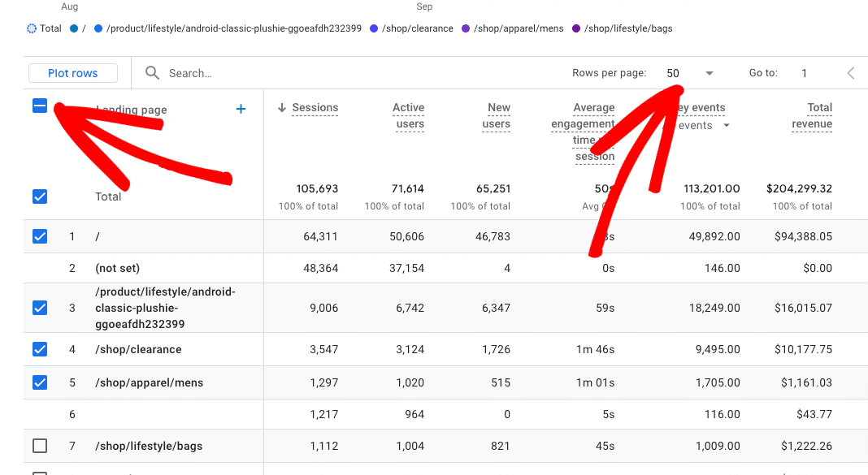
Task: Uncheck the /shop/clearance row checkbox
Action: click(x=40, y=349)
